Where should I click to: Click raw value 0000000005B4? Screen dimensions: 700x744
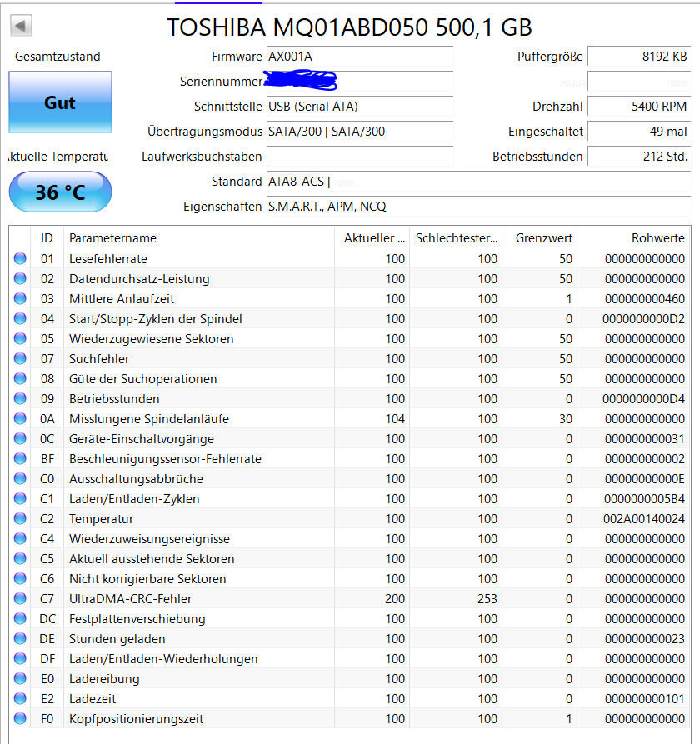[644, 499]
